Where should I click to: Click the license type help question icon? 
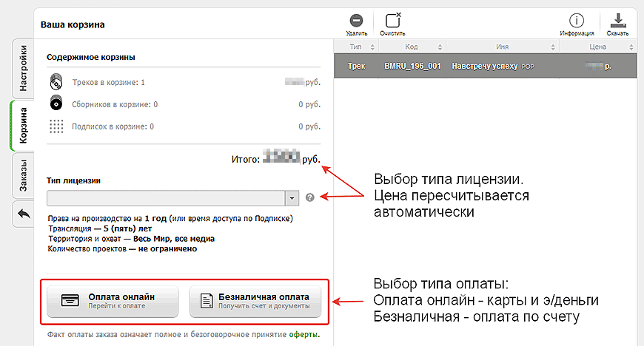310,198
